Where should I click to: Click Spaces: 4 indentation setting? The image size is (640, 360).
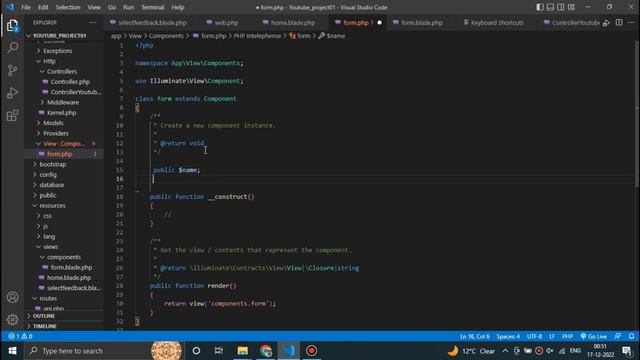click(508, 336)
